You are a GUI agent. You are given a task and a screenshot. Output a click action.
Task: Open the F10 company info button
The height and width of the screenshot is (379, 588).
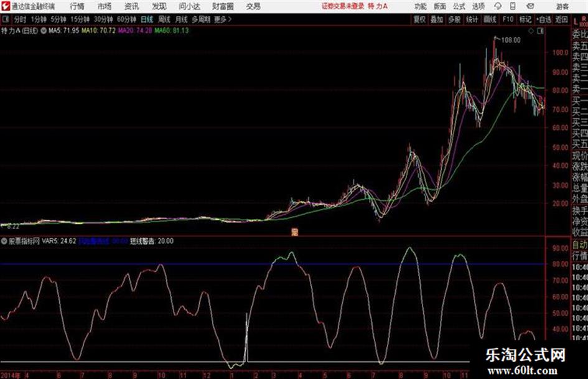[x=508, y=19]
